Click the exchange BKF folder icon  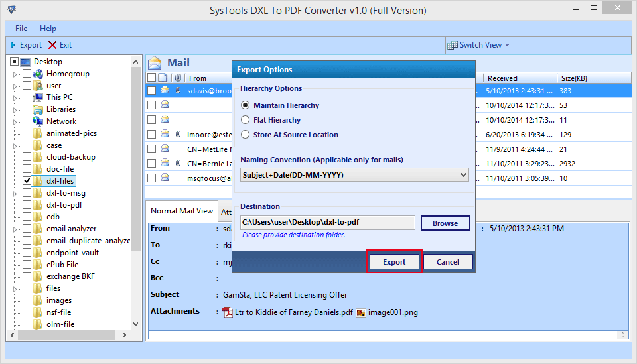(x=38, y=276)
